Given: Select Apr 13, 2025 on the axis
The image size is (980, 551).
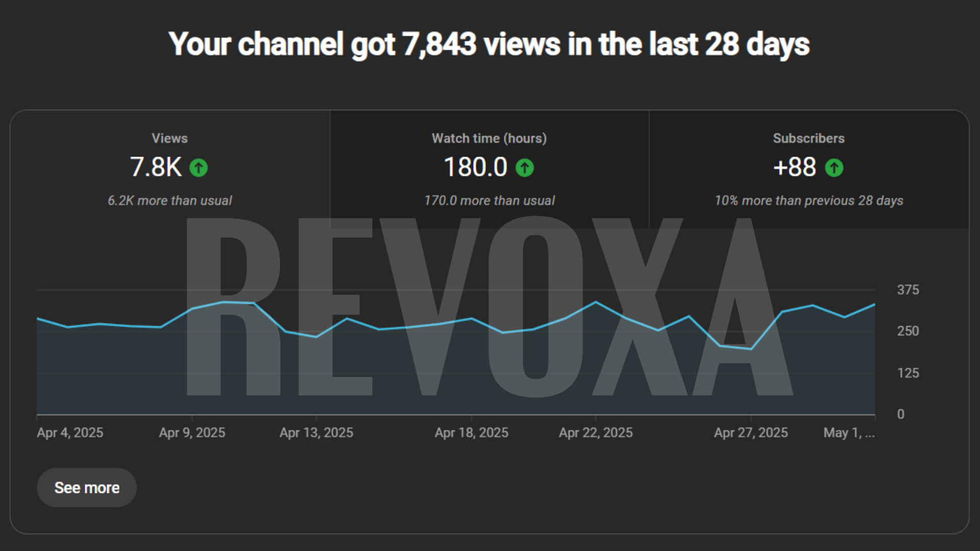Looking at the screenshot, I should click(x=316, y=433).
